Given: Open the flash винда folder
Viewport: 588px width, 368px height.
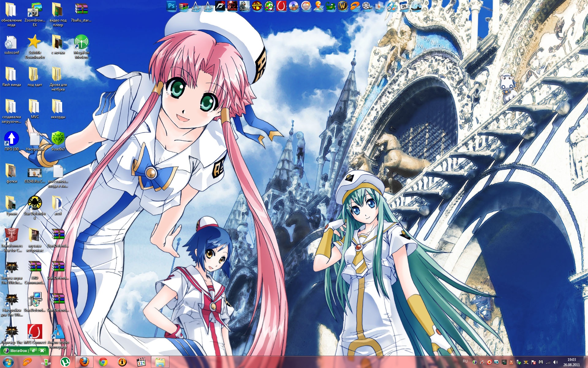Looking at the screenshot, I should point(11,77).
